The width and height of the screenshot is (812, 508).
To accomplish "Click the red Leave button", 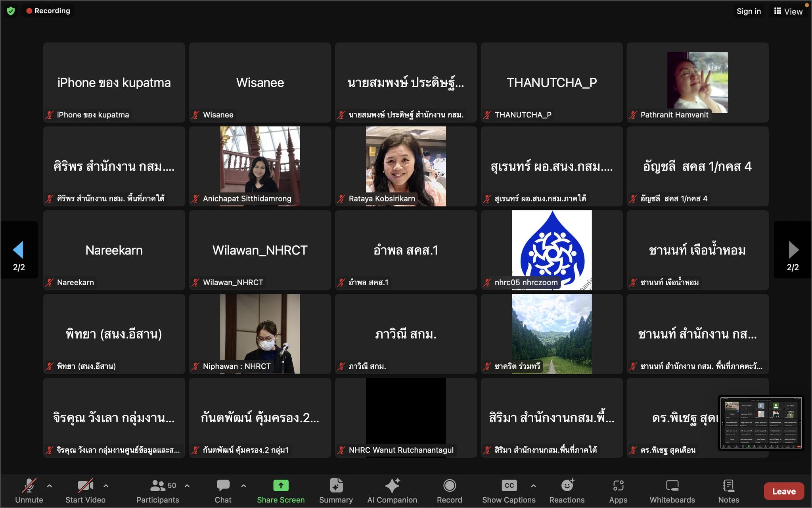I will (x=783, y=491).
